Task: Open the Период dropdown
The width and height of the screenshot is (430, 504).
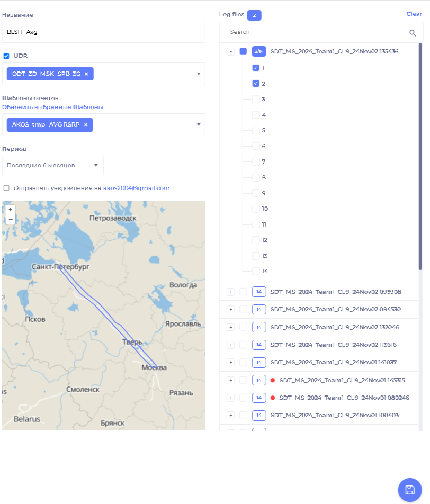Action: pyautogui.click(x=52, y=165)
